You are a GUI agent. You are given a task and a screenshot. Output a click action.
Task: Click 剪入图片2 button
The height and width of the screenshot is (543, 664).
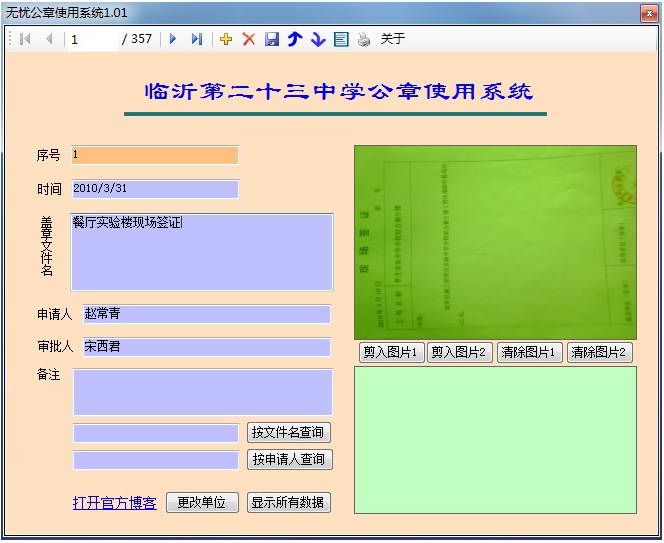(459, 352)
